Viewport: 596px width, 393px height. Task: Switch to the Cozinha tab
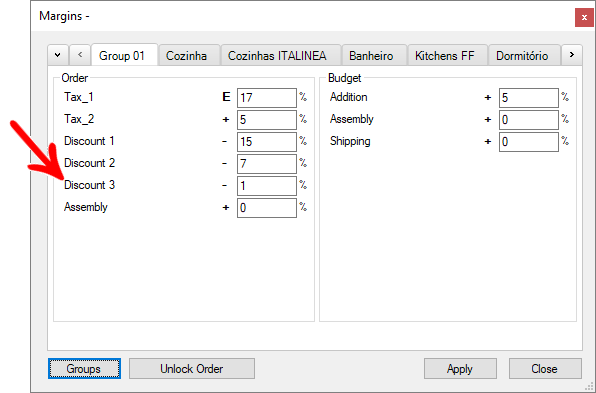[189, 55]
